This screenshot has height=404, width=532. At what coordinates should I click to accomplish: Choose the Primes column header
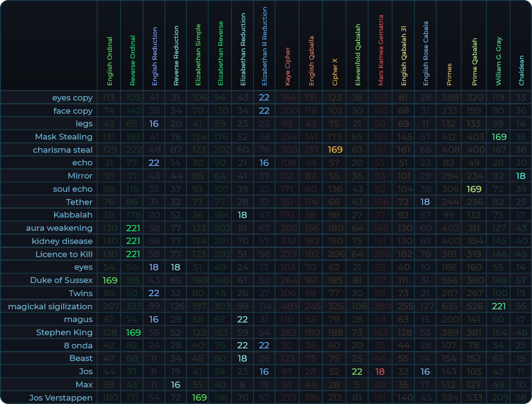tap(449, 74)
